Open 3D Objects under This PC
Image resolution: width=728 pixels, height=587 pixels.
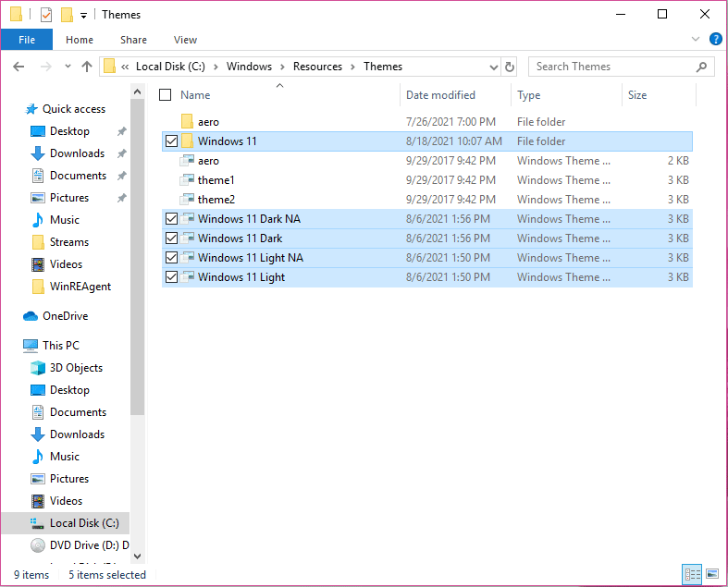(76, 368)
